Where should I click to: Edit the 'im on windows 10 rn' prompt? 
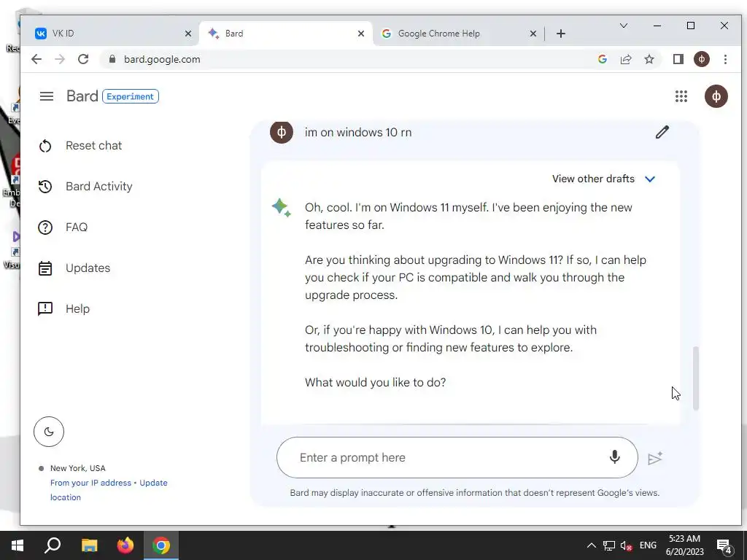tap(662, 133)
